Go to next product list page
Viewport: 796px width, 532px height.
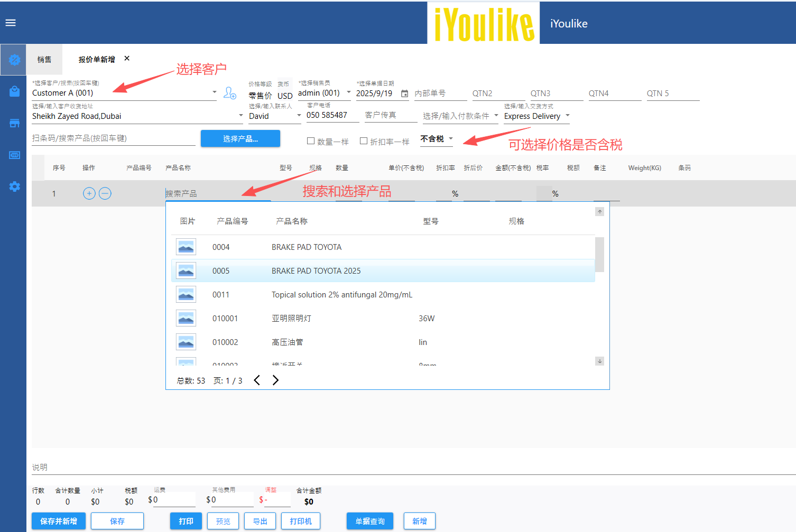coord(275,380)
